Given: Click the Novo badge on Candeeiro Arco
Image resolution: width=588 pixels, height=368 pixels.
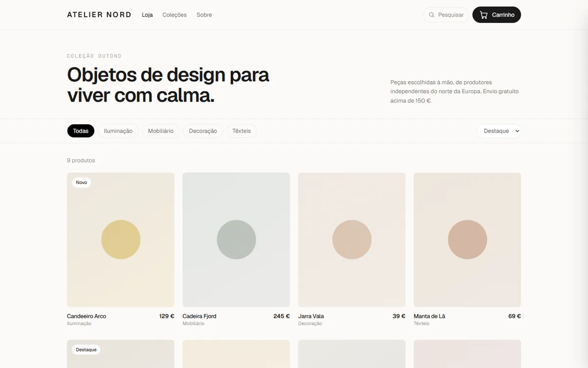Looking at the screenshot, I should pyautogui.click(x=81, y=183).
